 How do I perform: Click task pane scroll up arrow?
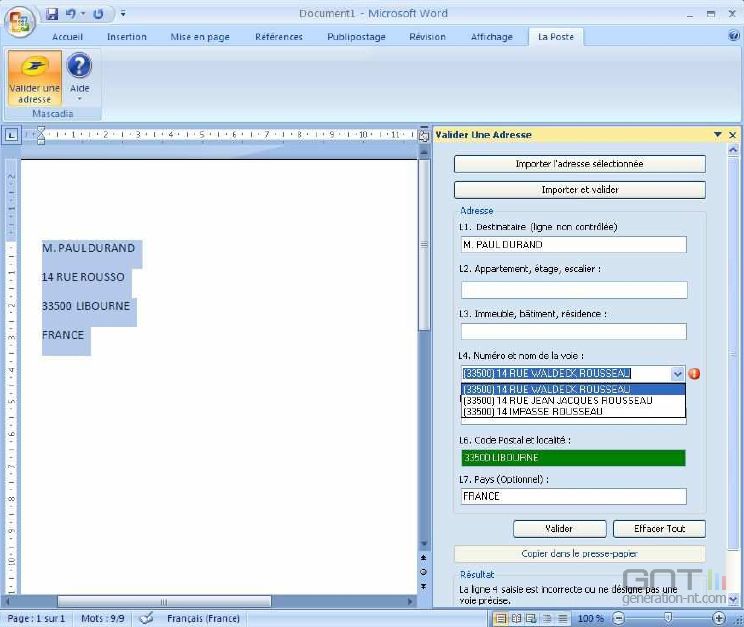[733, 150]
